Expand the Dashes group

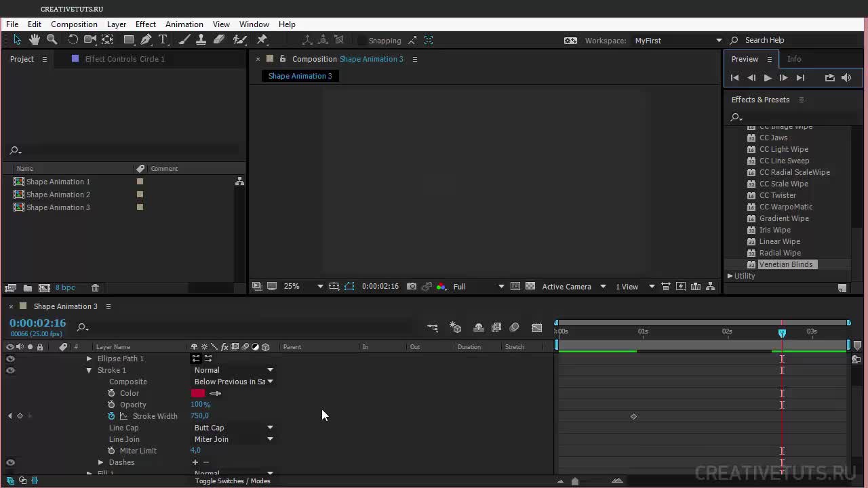[101, 462]
